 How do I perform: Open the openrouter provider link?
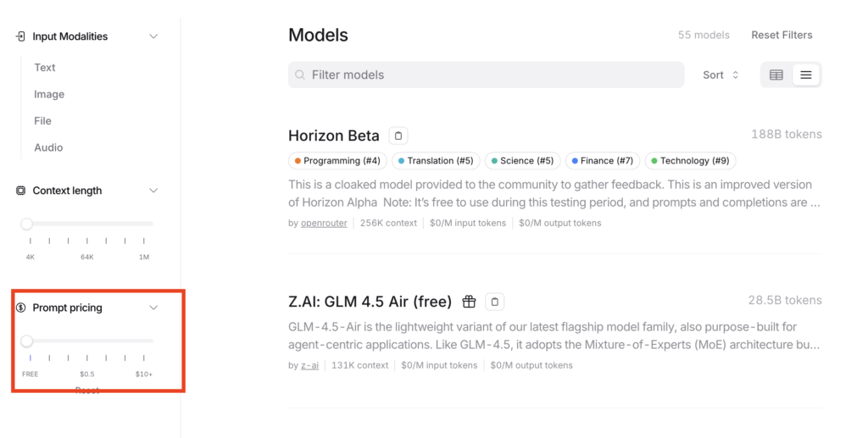pyautogui.click(x=324, y=223)
